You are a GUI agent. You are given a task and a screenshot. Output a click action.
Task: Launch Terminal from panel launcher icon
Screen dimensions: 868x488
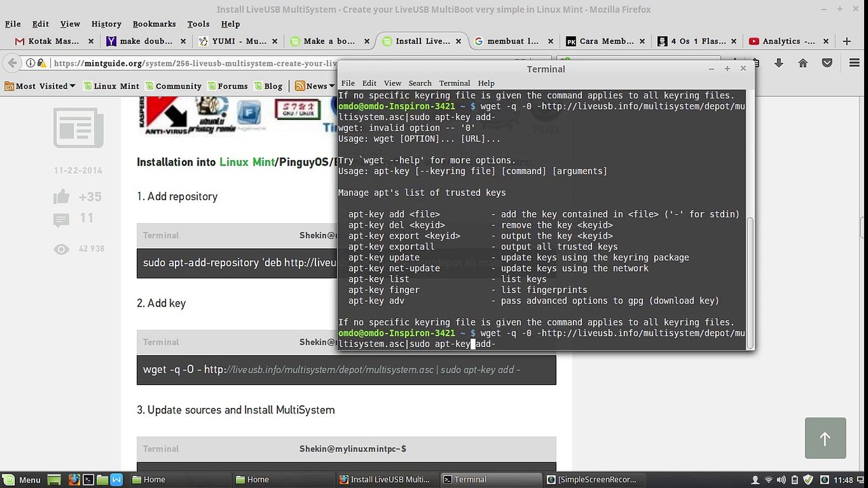[87, 479]
